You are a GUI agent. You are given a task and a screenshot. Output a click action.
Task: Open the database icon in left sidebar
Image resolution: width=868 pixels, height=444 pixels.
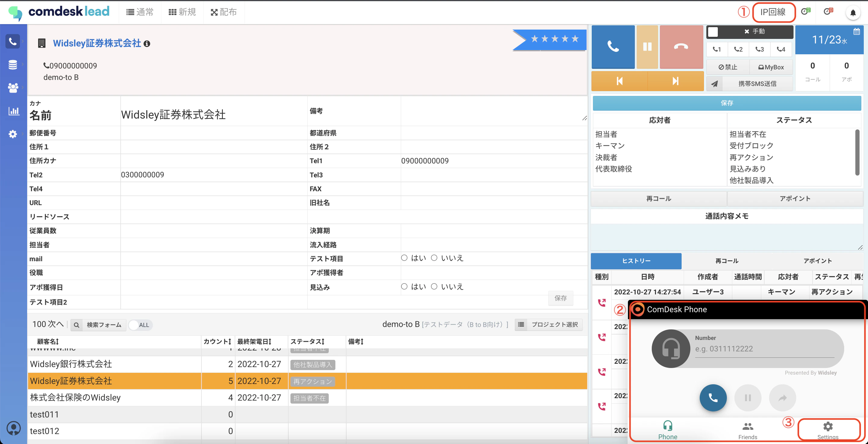(12, 64)
